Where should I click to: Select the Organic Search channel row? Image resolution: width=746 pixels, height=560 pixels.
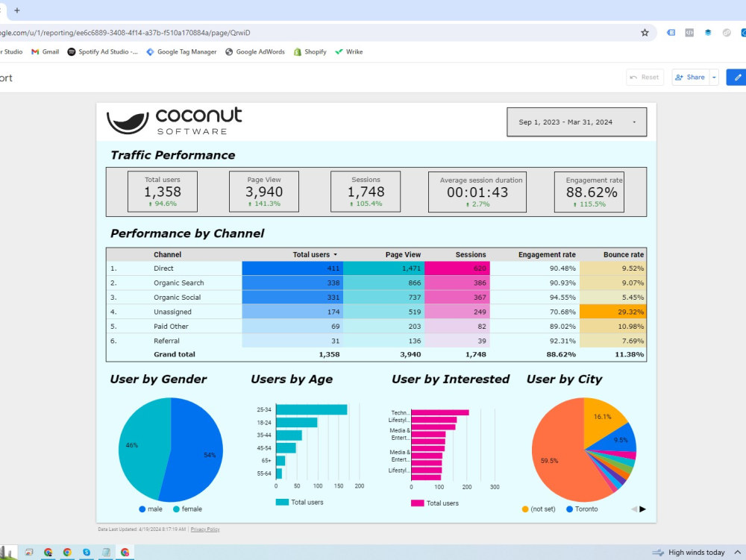[x=376, y=283]
